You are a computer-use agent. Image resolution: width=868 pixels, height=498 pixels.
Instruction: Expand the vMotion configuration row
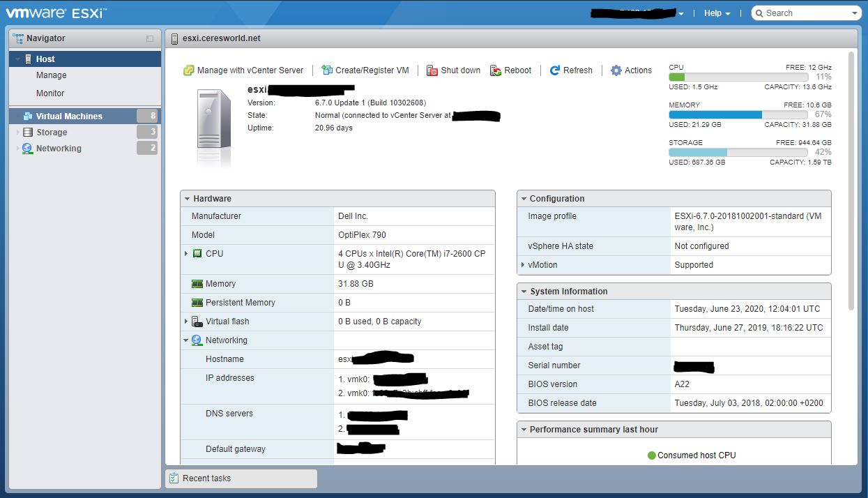click(x=523, y=265)
